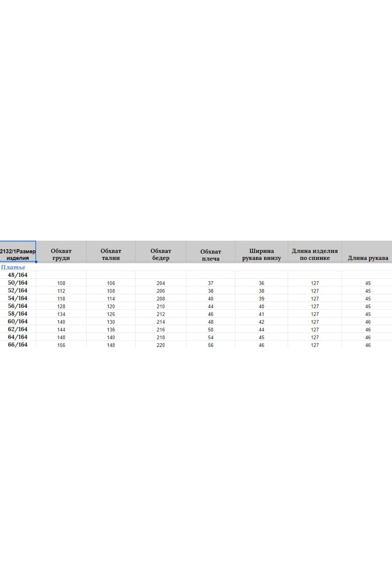Image resolution: width=392 pixels, height=588 pixels.
Task: Click the 'Обхват бедер' header cell
Action: [x=161, y=254]
